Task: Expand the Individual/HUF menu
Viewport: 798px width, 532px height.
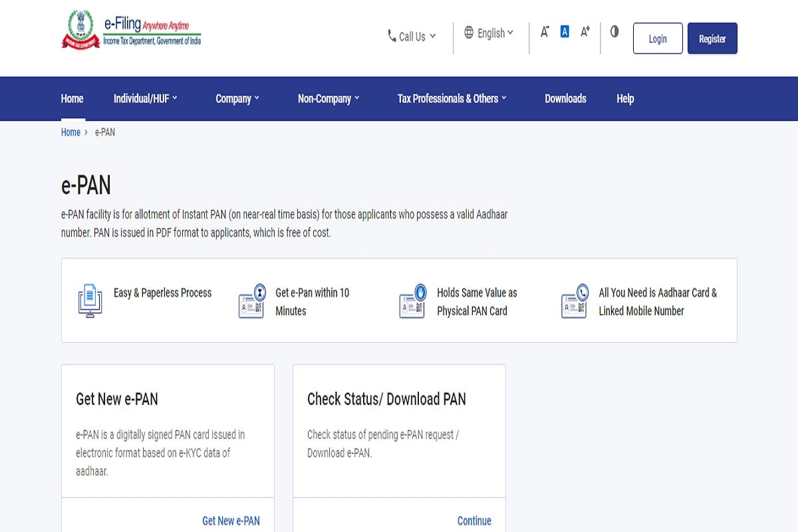Action: coord(146,98)
